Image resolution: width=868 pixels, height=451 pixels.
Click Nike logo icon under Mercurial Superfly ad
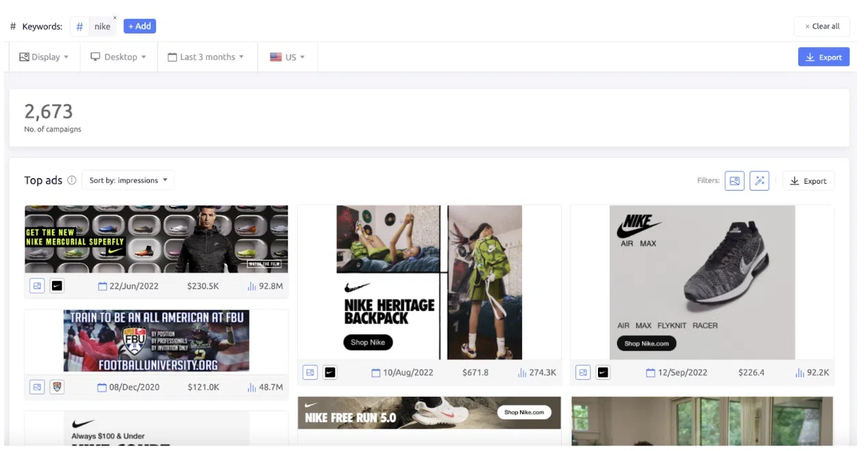(x=57, y=286)
